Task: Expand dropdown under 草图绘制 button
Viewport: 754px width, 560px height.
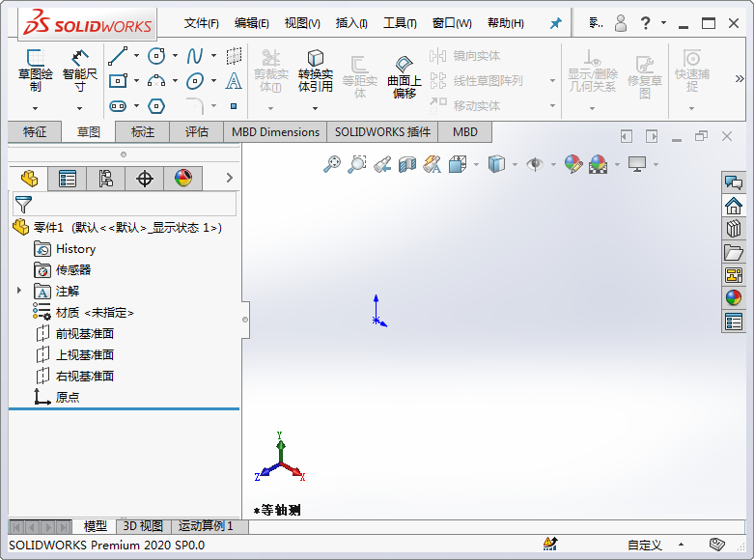Action: [35, 108]
